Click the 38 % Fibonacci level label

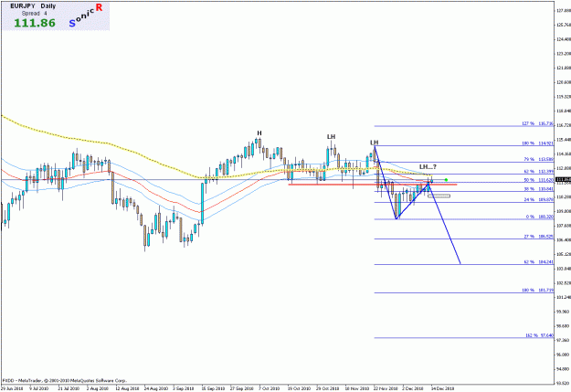tap(538, 189)
